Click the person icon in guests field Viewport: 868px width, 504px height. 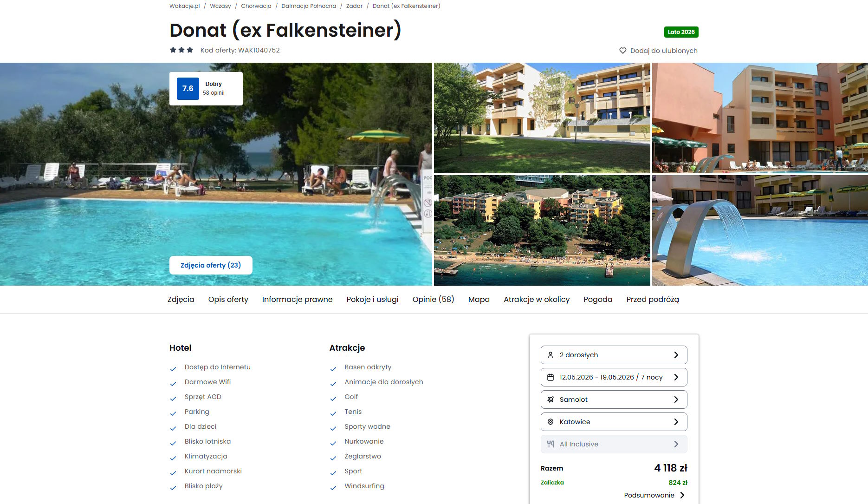pos(551,355)
